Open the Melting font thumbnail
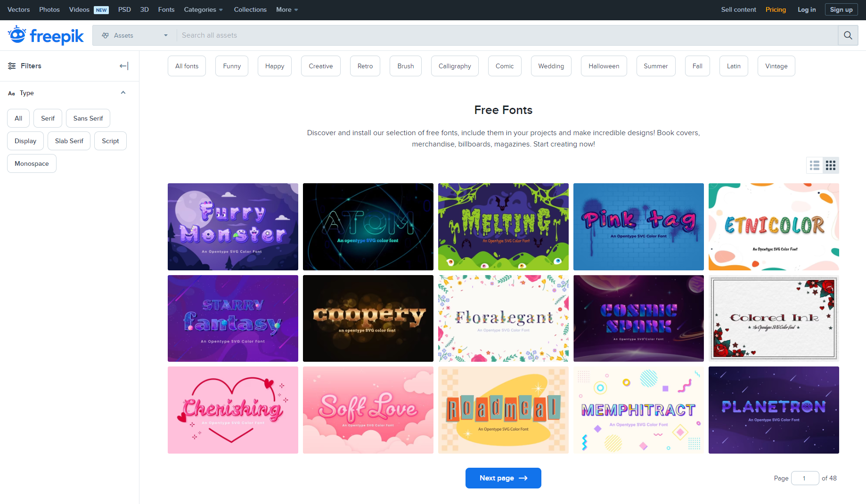866x504 pixels. tap(503, 227)
